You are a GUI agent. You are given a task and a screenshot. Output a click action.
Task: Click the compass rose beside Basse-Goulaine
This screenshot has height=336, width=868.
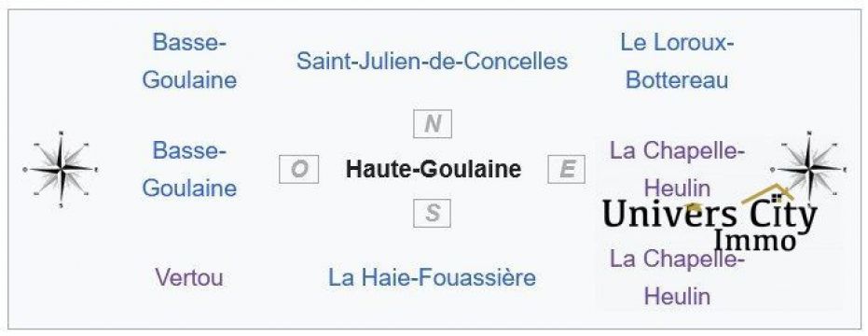(x=61, y=169)
